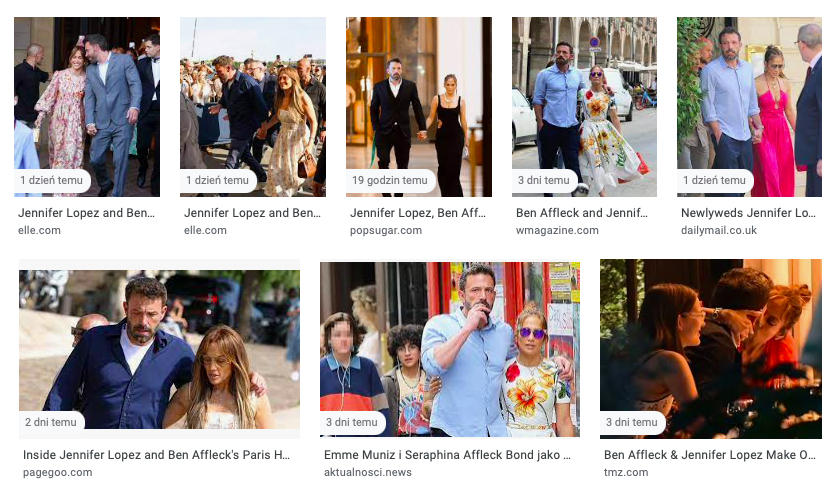Viewport: 836px width, 488px height.
Task: Click 'Jennifer Lopez, Ben Aff...' title link
Action: tap(417, 213)
